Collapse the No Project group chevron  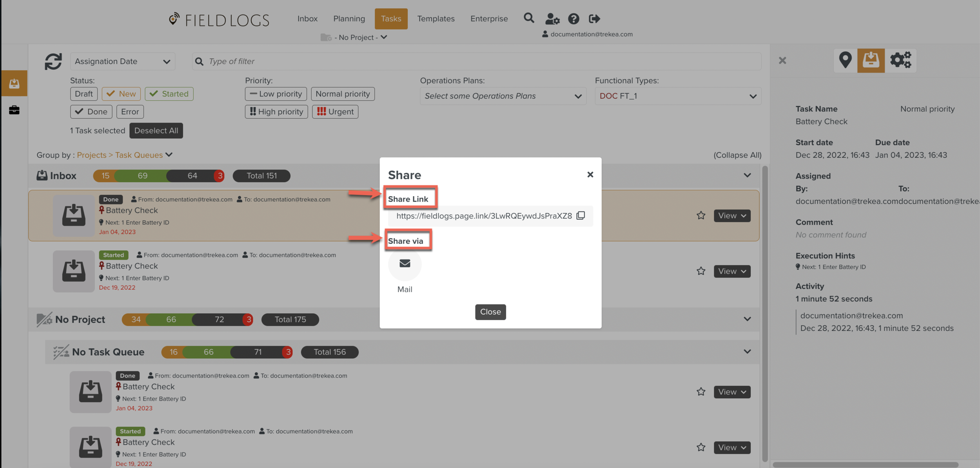[747, 319]
